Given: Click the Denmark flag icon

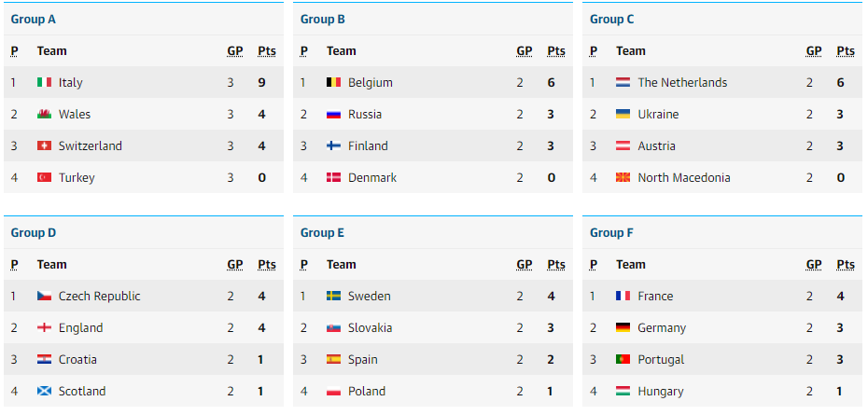Looking at the screenshot, I should click(x=334, y=177).
